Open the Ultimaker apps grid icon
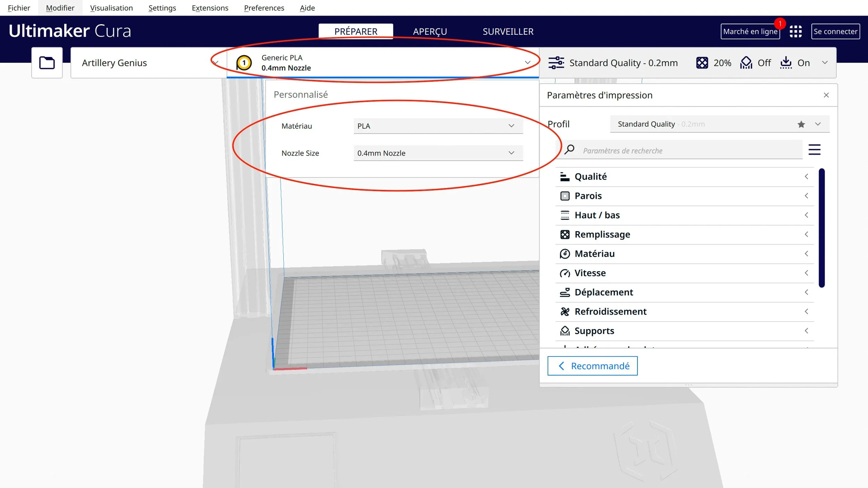The height and width of the screenshot is (488, 868). (x=795, y=32)
